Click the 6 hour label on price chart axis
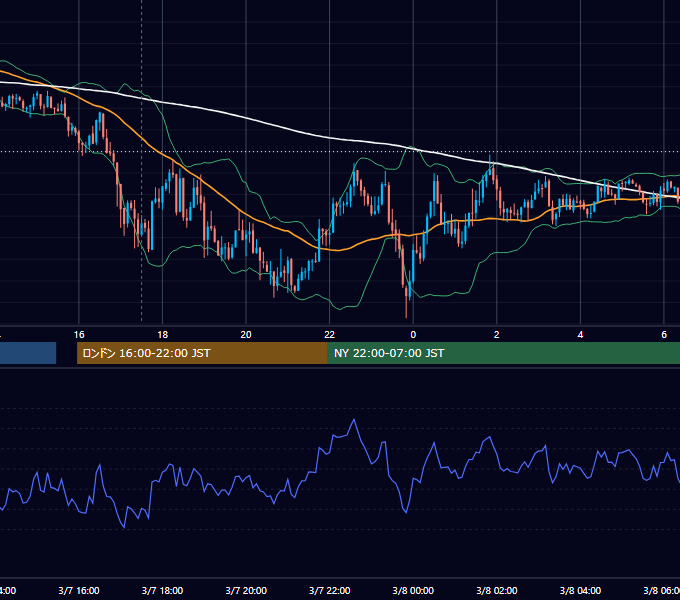 [664, 335]
